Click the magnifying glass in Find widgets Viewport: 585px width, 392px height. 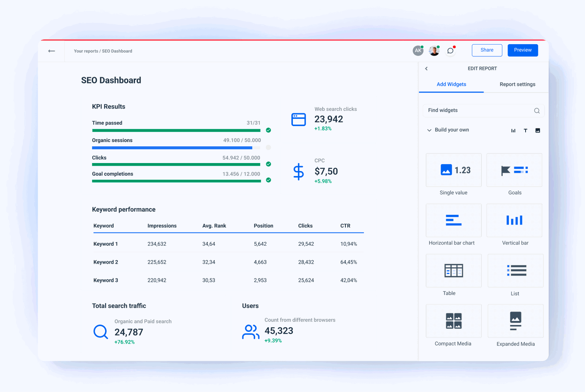click(x=537, y=110)
